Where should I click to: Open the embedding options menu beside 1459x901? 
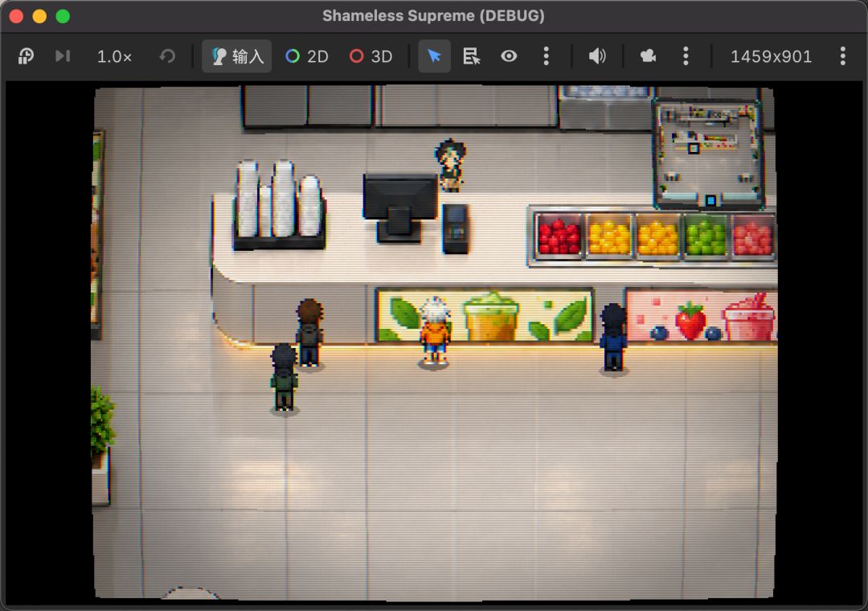pos(842,56)
